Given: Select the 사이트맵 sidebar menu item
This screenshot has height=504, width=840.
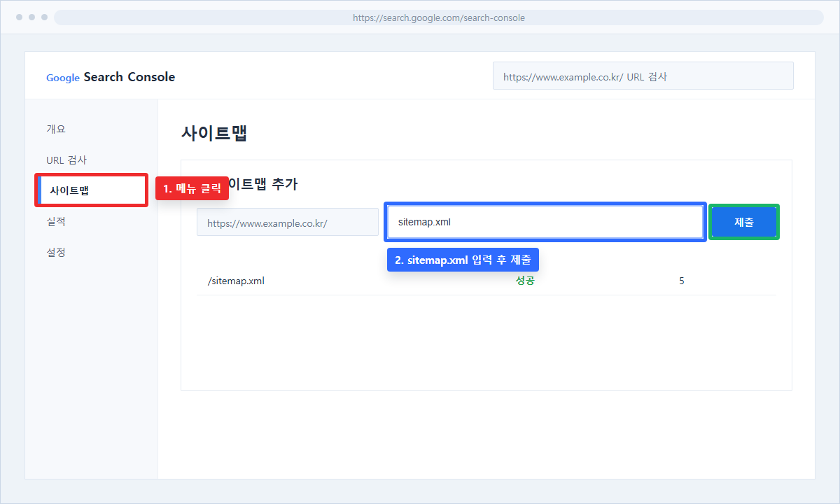Looking at the screenshot, I should (x=91, y=190).
